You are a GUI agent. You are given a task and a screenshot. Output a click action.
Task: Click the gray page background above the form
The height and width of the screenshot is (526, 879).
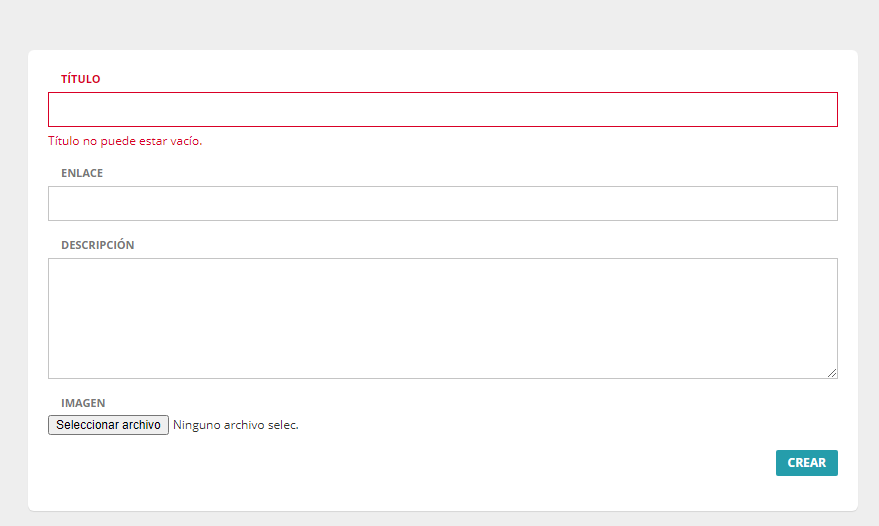click(x=440, y=24)
